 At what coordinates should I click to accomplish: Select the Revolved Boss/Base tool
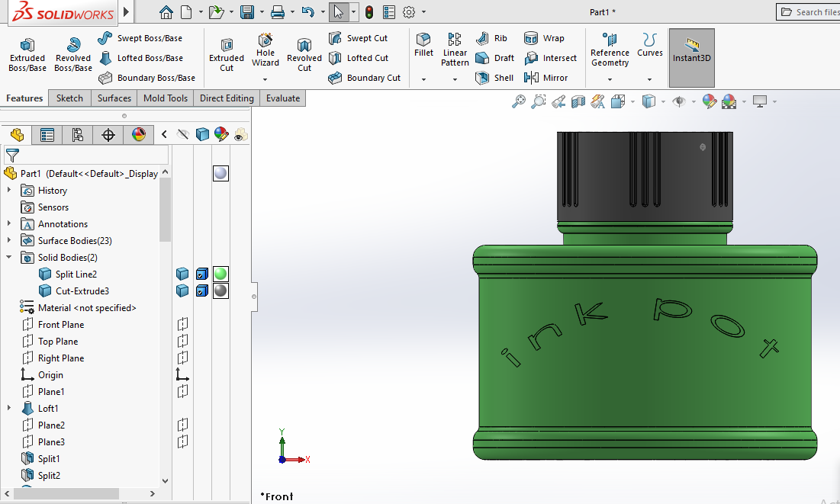click(x=72, y=55)
